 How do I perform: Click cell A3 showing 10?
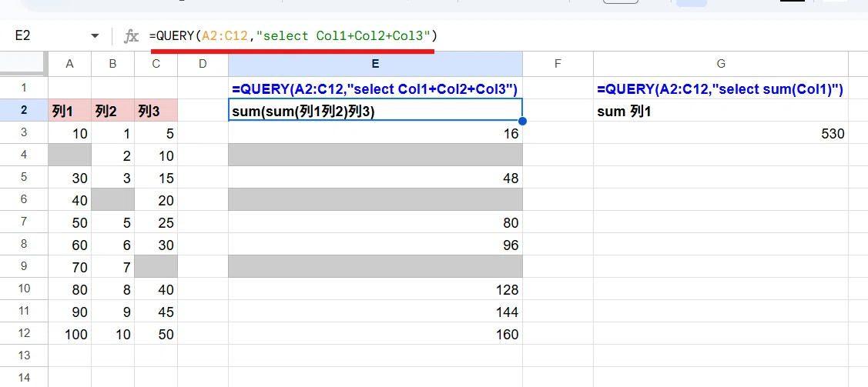point(70,133)
